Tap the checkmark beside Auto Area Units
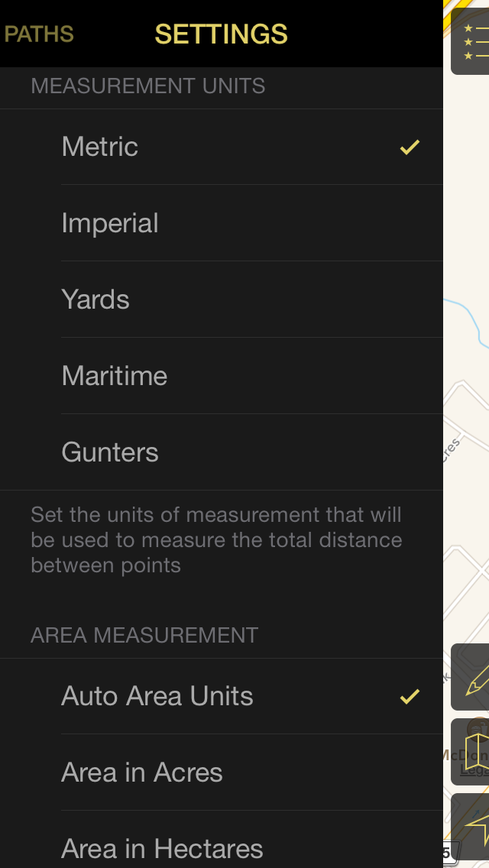489x868 pixels. (410, 696)
